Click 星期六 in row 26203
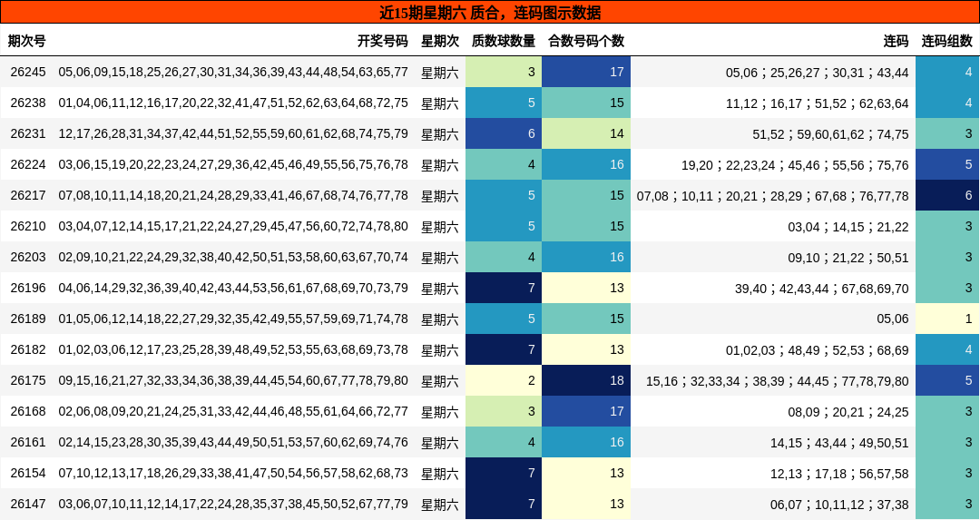 click(x=440, y=258)
